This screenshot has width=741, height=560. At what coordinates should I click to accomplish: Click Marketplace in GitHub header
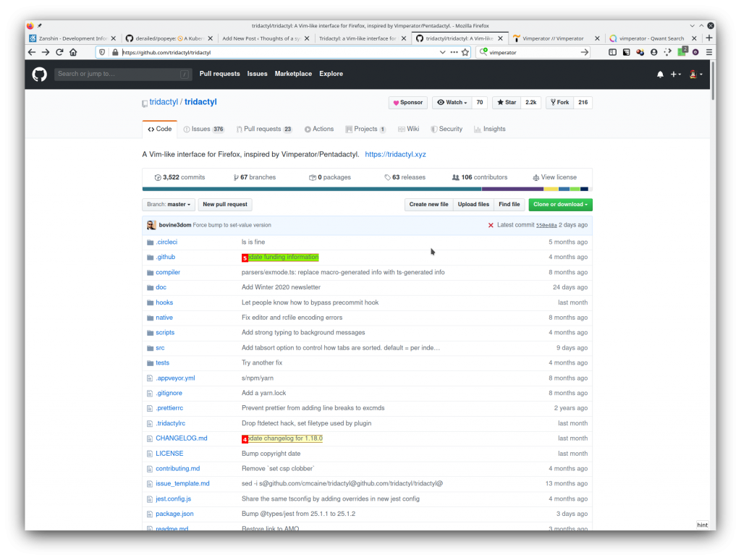click(293, 74)
